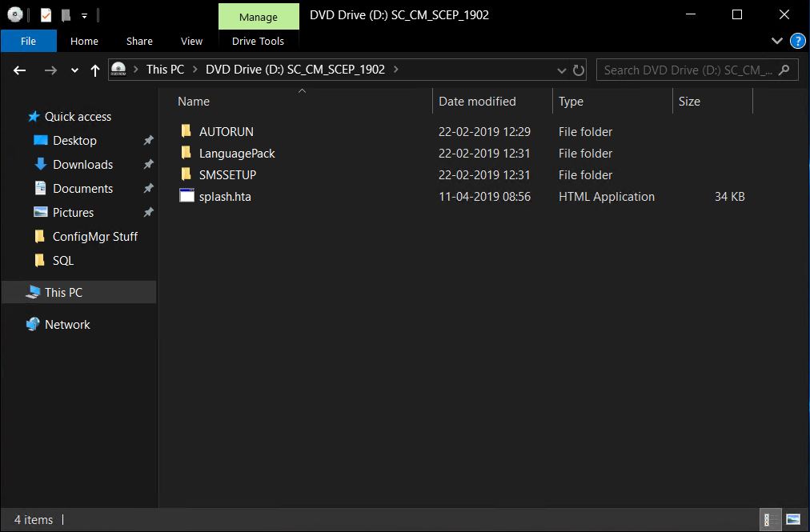Open the File menu

coord(28,41)
